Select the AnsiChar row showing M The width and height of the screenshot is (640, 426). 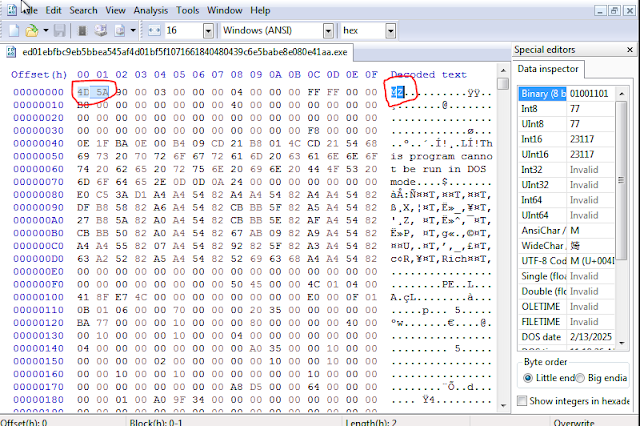[567, 231]
